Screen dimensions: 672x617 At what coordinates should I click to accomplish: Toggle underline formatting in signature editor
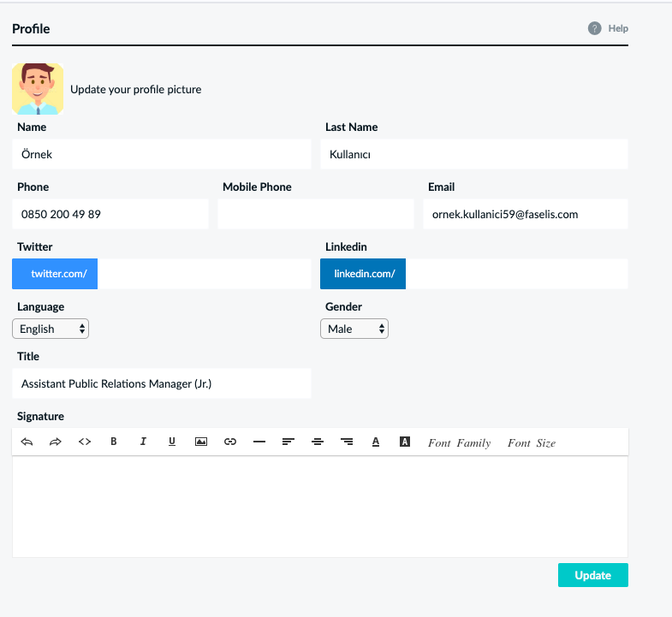click(172, 442)
